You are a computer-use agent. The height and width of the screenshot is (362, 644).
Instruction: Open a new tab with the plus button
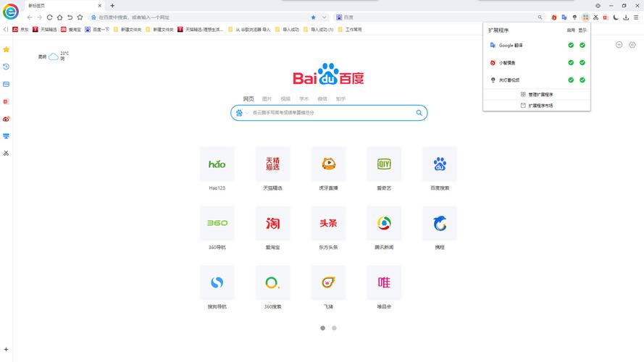click(112, 6)
